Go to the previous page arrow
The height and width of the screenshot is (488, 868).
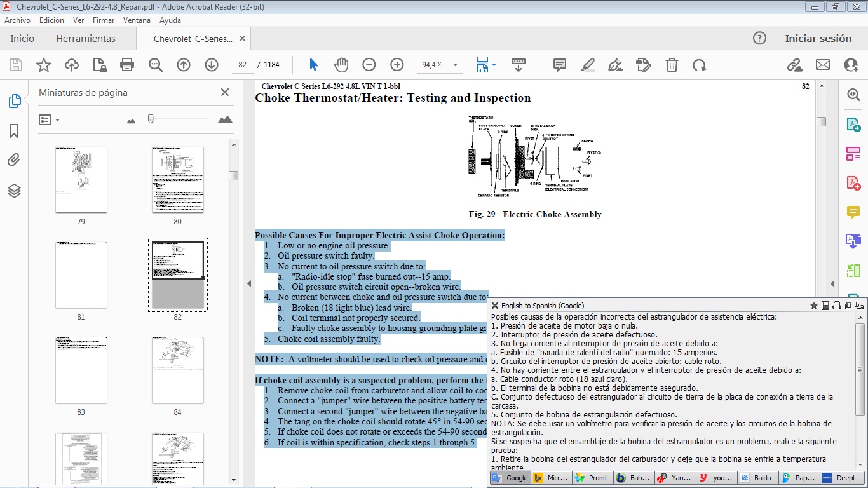[x=184, y=65]
